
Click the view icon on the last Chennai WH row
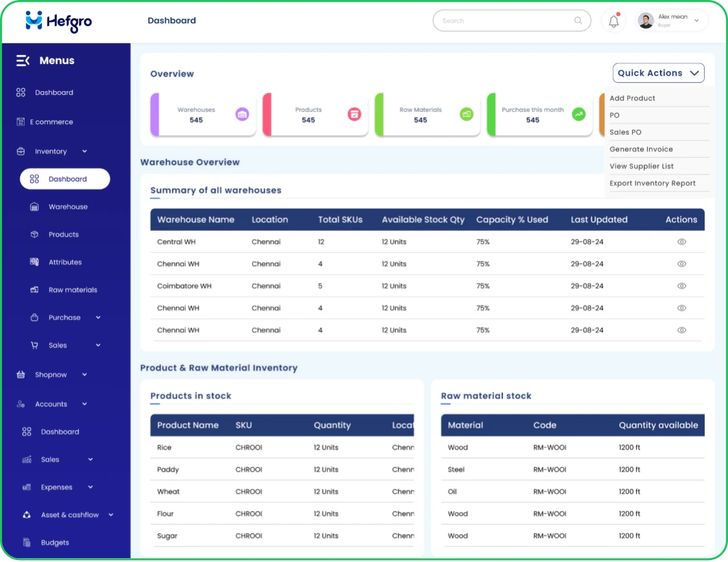click(x=681, y=330)
